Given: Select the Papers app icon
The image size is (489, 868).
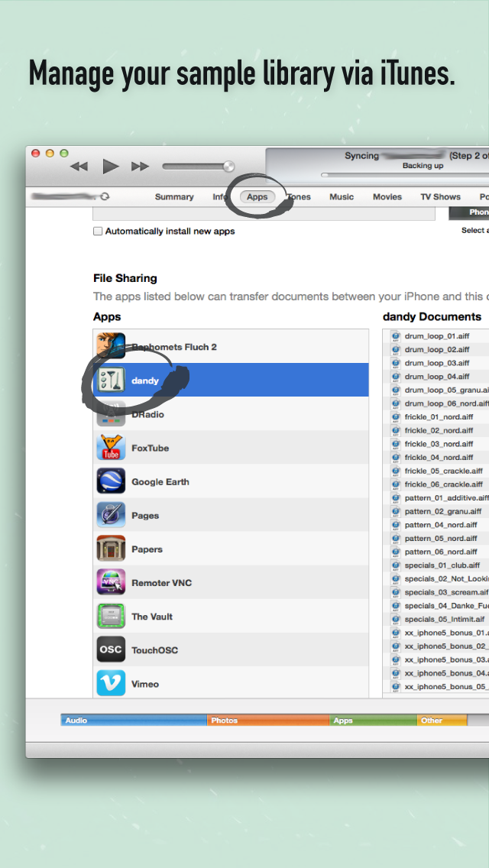Looking at the screenshot, I should pyautogui.click(x=111, y=549).
